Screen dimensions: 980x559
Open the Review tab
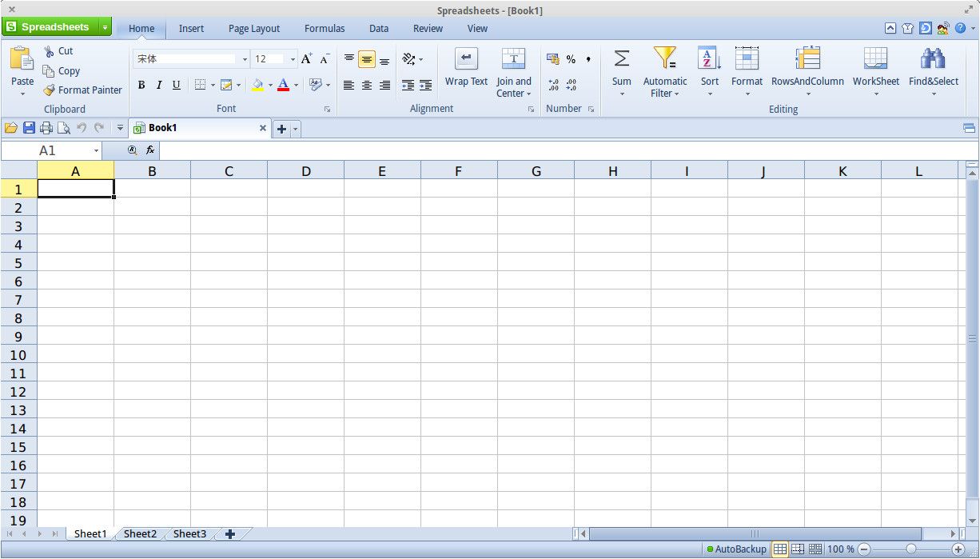(428, 28)
